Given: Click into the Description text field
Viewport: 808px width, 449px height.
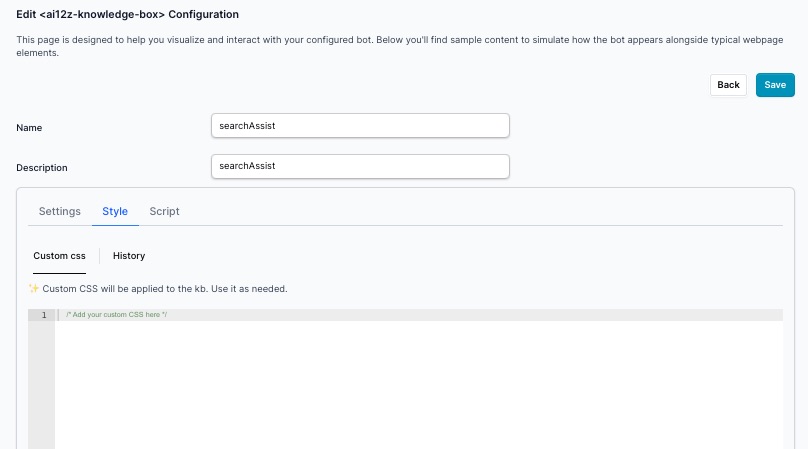Looking at the screenshot, I should (x=360, y=166).
